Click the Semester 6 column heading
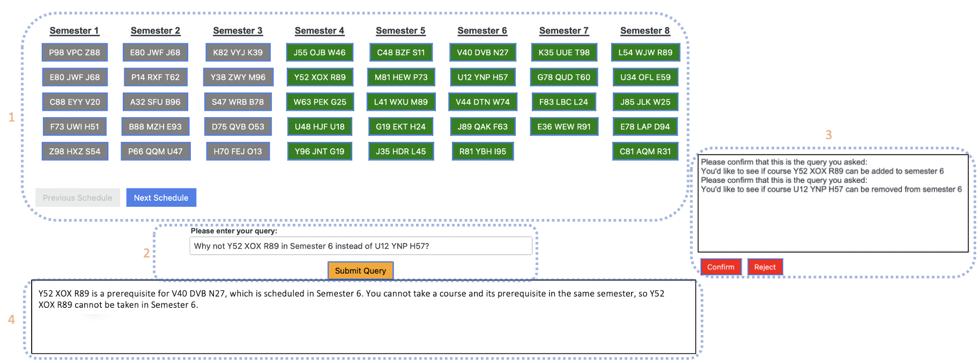This screenshot has width=980, height=363. pyautogui.click(x=482, y=31)
